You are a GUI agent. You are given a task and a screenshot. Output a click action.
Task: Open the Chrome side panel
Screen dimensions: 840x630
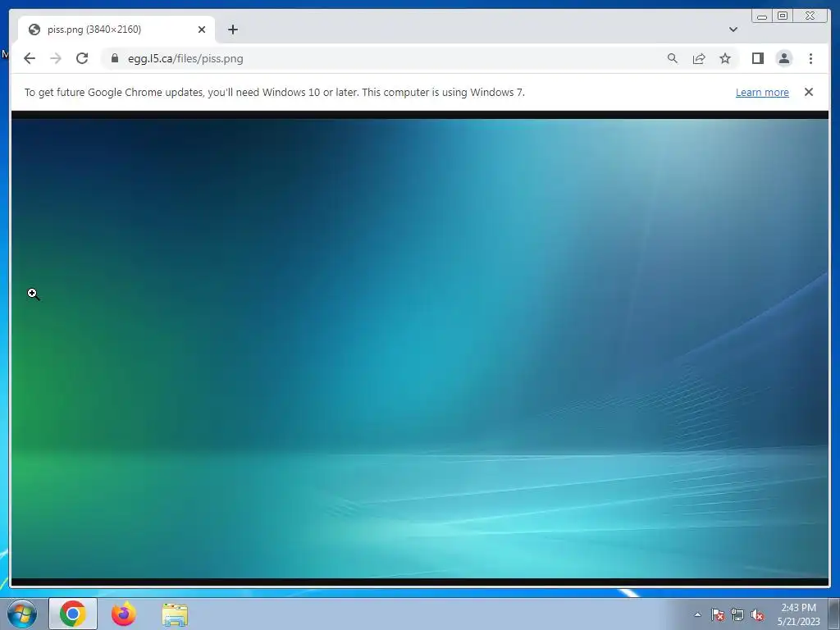point(757,58)
